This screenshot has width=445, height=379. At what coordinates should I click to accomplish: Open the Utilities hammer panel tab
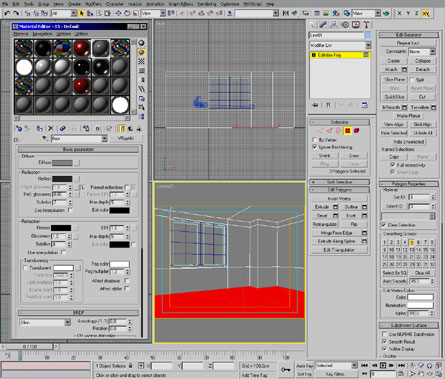366,25
